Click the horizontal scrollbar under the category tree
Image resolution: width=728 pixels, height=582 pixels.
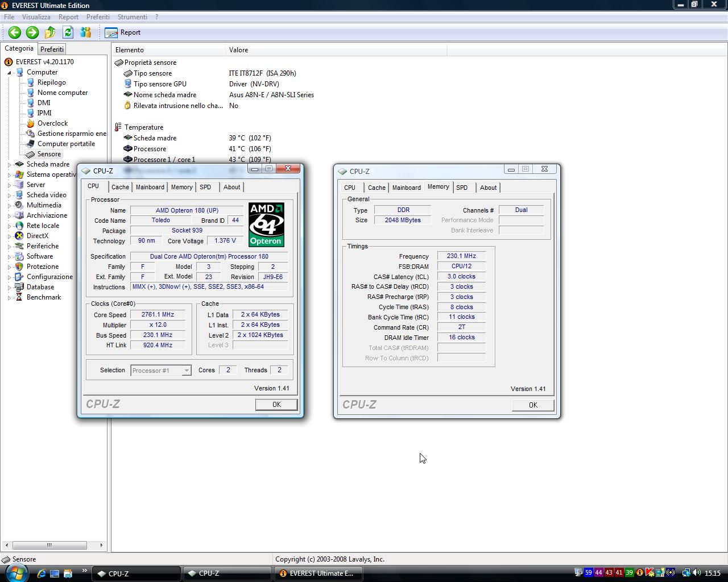(x=54, y=545)
